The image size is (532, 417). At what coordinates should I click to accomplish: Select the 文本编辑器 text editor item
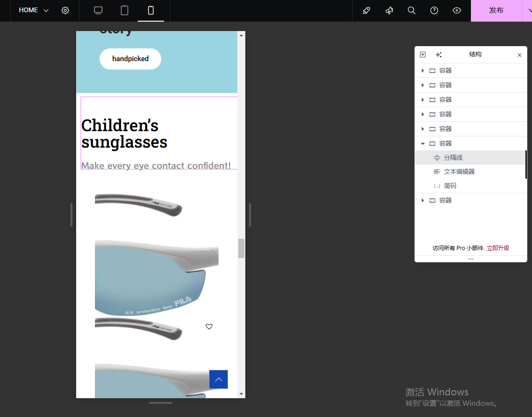[x=459, y=172]
